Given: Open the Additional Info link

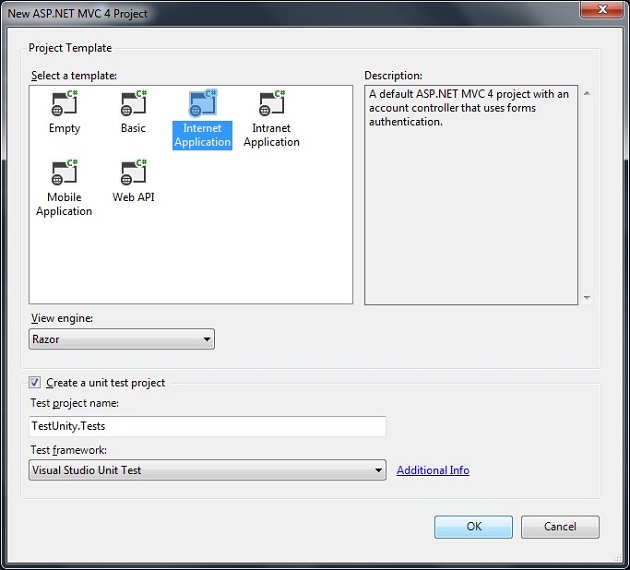Looking at the screenshot, I should [433, 470].
